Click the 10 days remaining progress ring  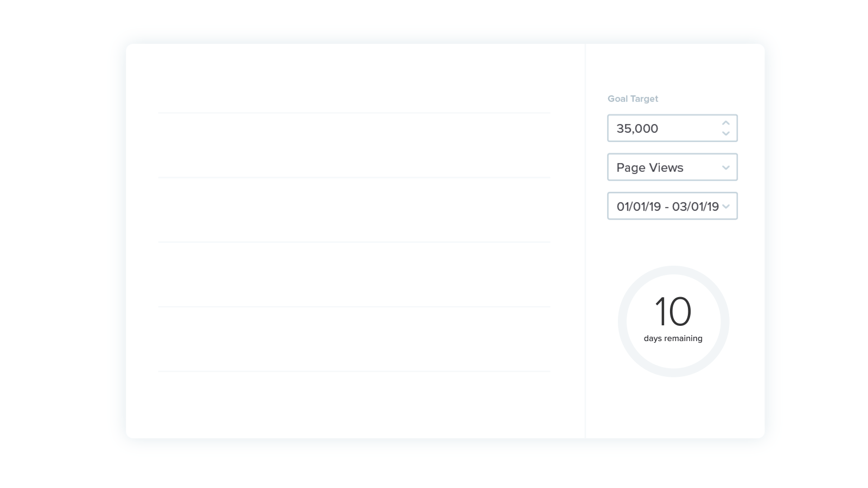coord(673,322)
